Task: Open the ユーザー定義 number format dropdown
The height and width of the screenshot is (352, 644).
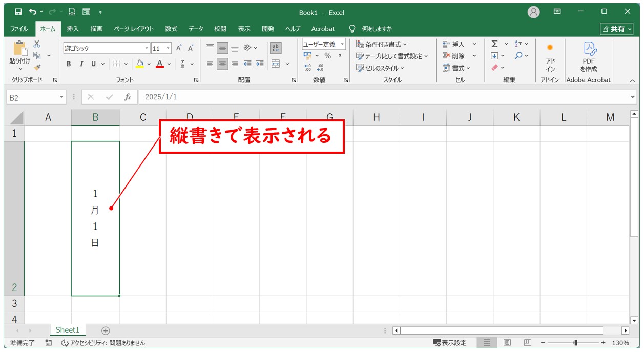Action: (342, 45)
